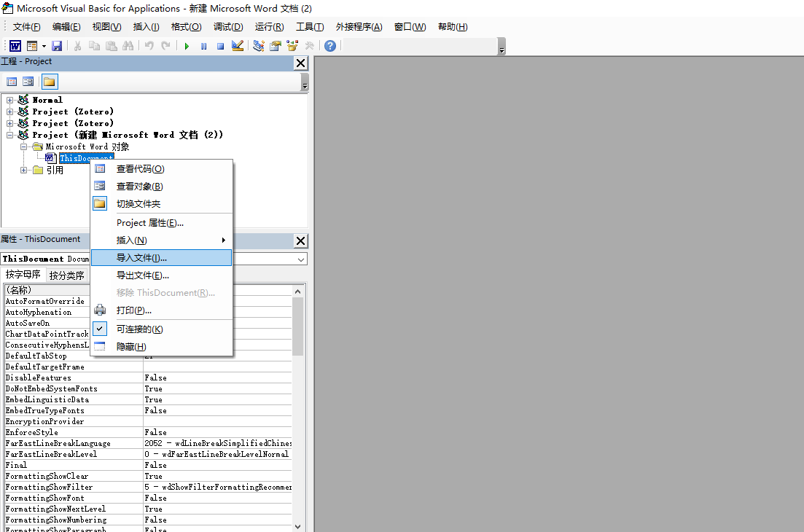This screenshot has height=532, width=804.
Task: Open the ThisDocument object dropdown
Action: [301, 259]
